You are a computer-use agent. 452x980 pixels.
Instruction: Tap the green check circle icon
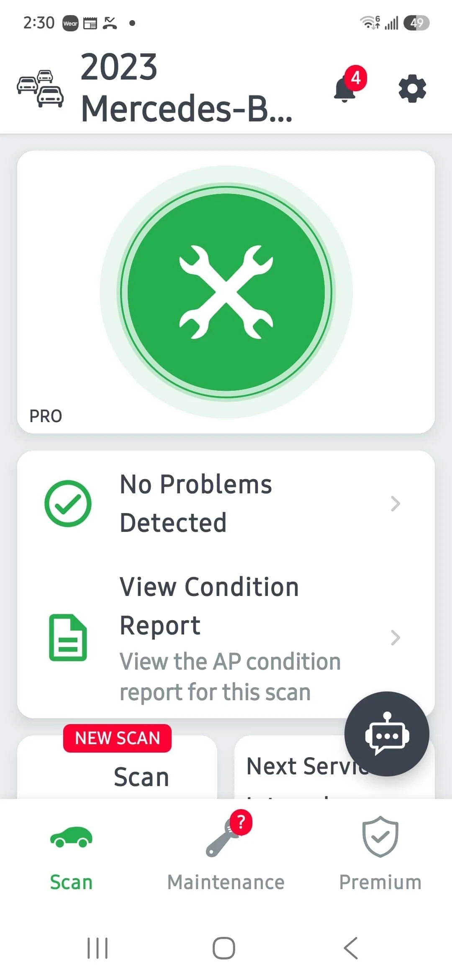pyautogui.click(x=68, y=503)
